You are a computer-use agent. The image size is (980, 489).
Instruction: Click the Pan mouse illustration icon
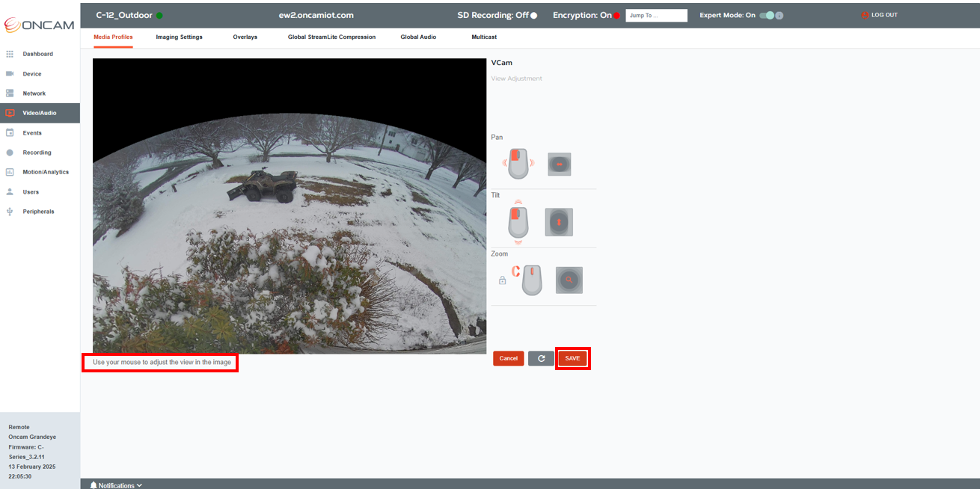518,162
